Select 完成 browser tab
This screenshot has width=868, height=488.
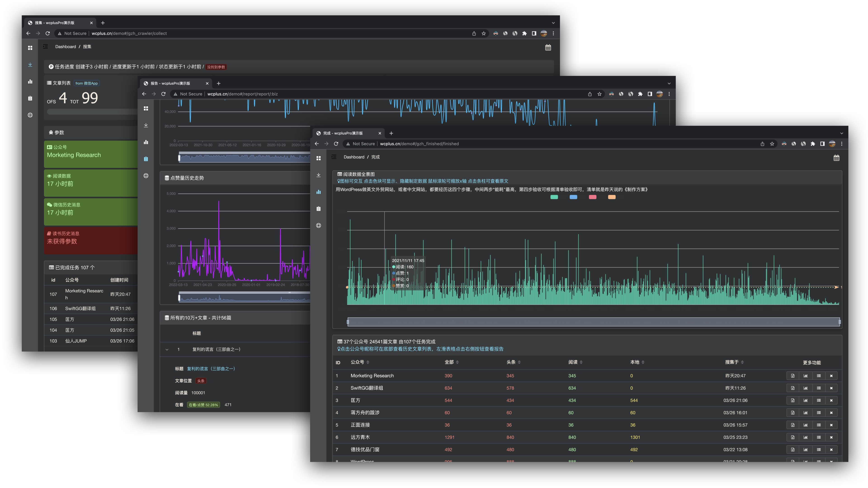pos(348,133)
